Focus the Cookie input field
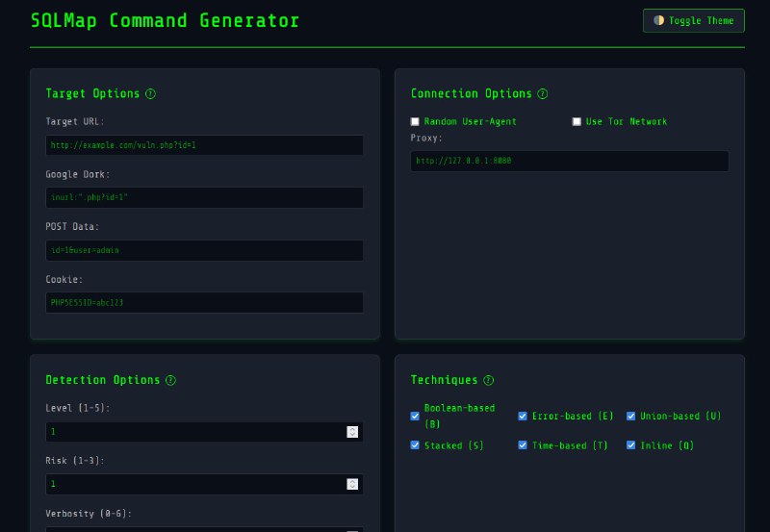This screenshot has width=770, height=532. tap(204, 303)
